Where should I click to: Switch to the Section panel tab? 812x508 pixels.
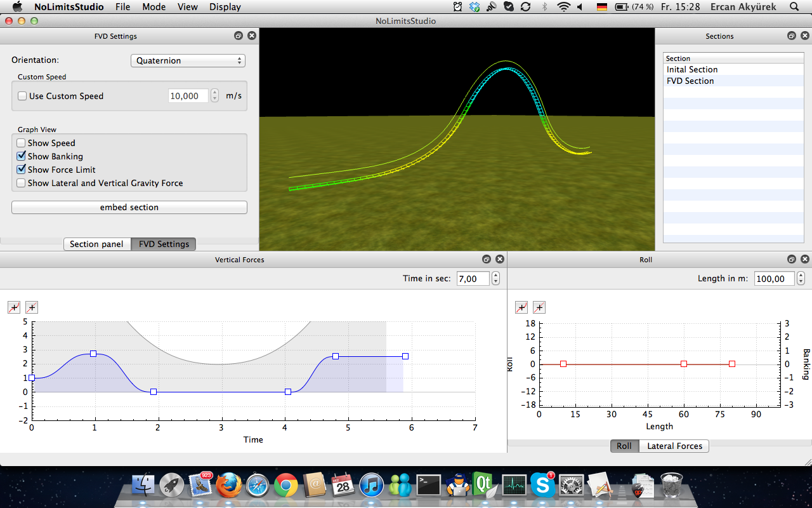[x=96, y=244]
